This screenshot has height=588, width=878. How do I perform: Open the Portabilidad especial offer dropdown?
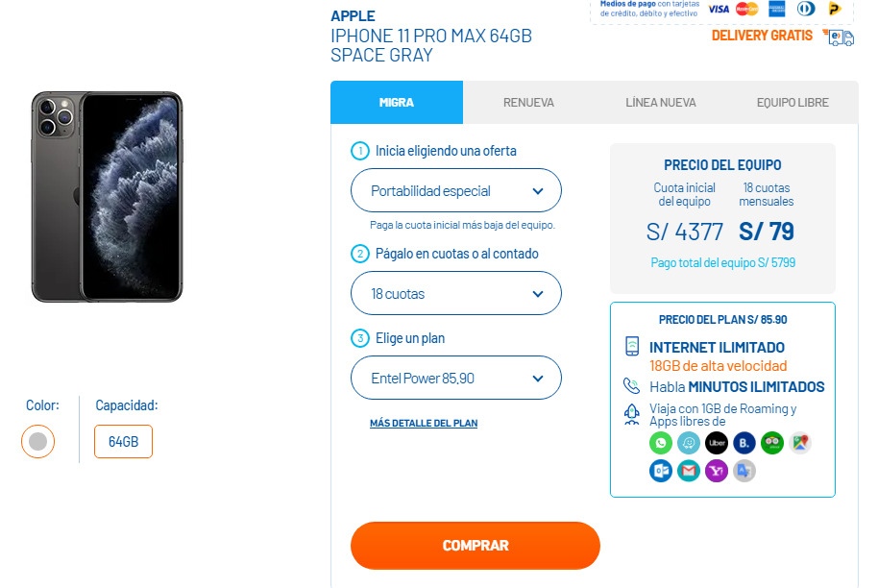[x=455, y=190]
